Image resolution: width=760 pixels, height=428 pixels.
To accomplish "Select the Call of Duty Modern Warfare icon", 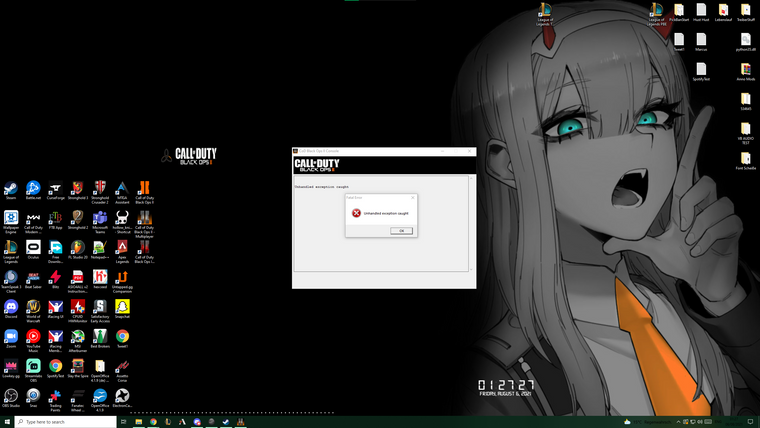I will click(x=33, y=222).
